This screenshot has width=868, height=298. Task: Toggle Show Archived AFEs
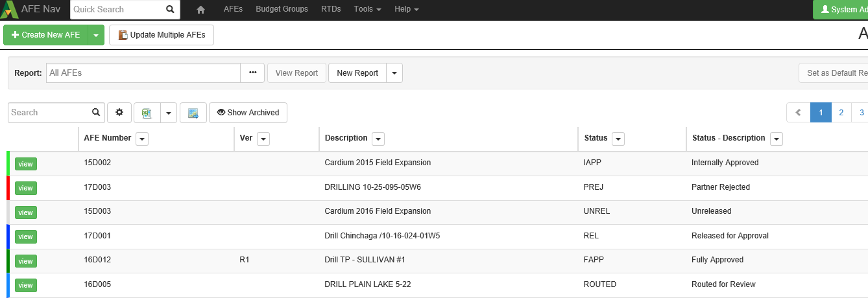coord(248,113)
